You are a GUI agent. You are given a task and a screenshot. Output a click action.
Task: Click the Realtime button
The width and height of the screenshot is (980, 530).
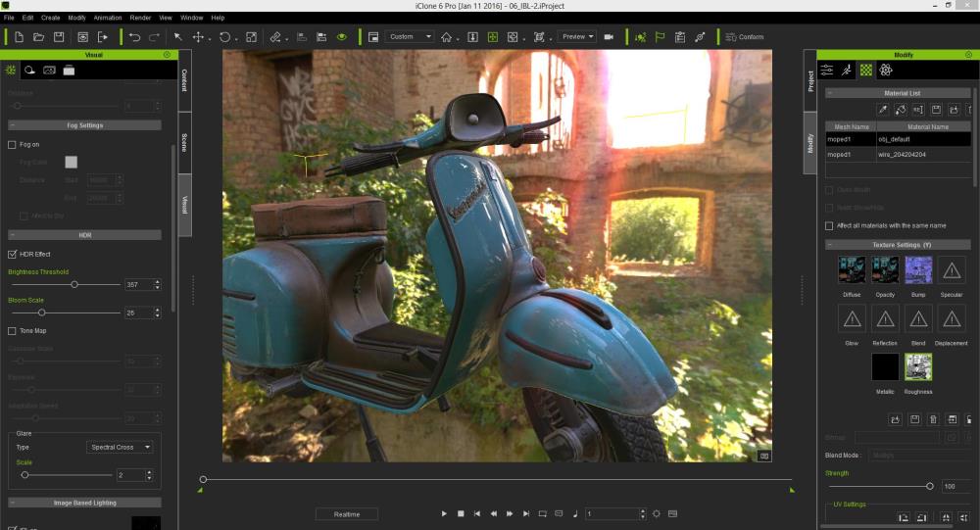346,513
